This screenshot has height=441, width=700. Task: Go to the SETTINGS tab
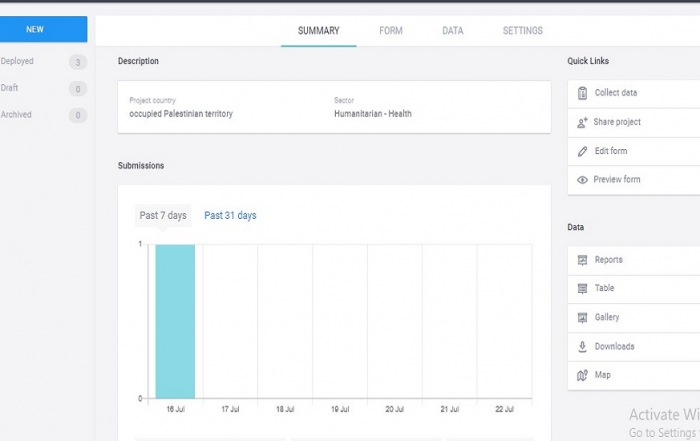(523, 31)
